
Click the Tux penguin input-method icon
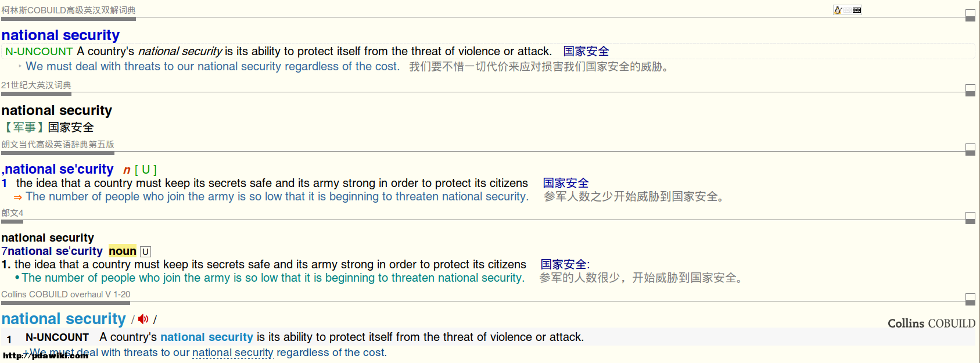(838, 10)
